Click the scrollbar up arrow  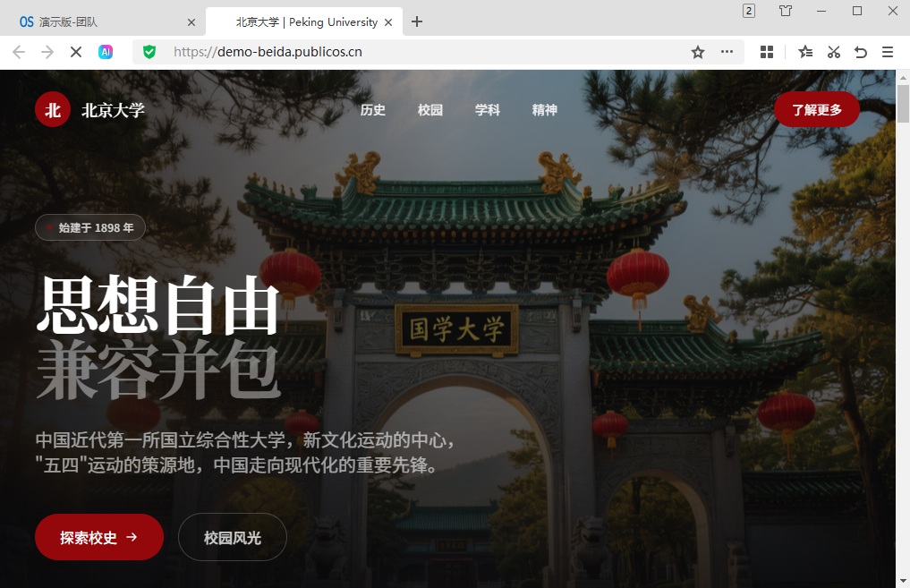coord(903,77)
